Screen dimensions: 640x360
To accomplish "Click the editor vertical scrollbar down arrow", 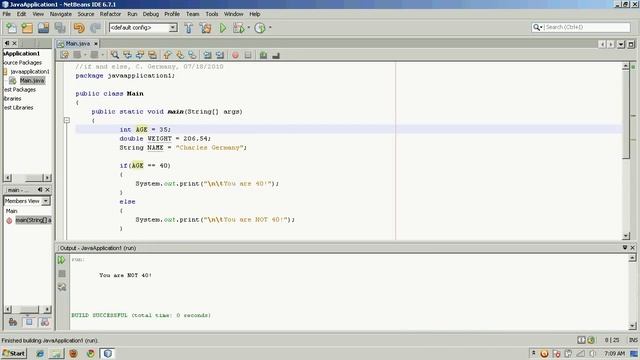I will pos(626,236).
